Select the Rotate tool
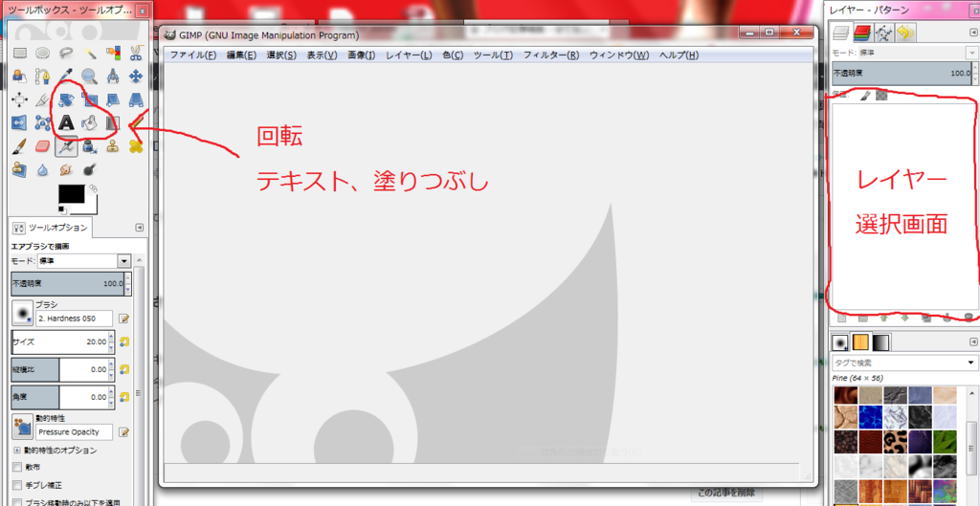The height and width of the screenshot is (506, 980). 66,99
